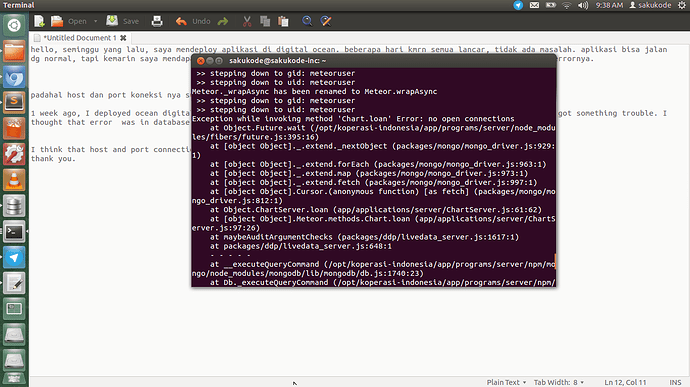Expand the Open recent files arrow

[x=95, y=21]
